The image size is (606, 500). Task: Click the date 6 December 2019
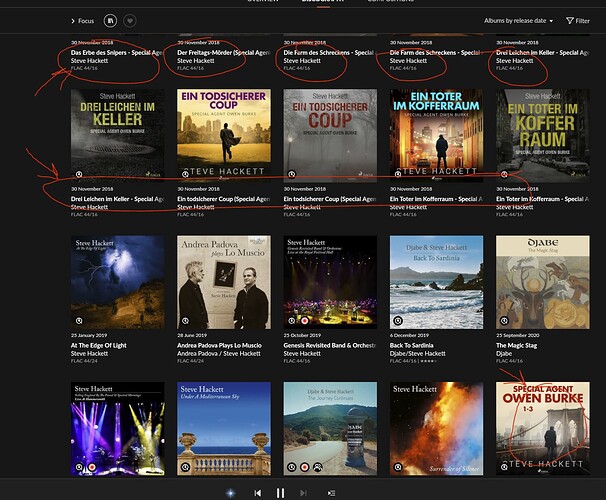tap(409, 335)
